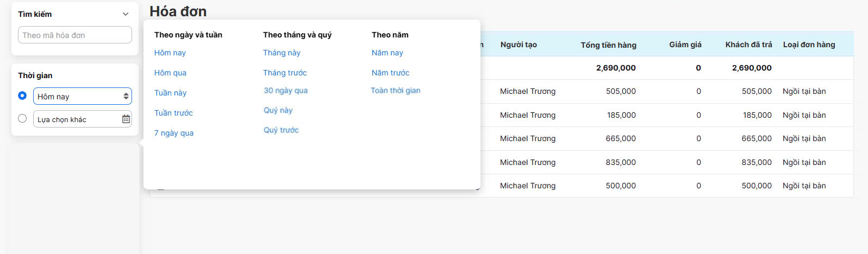Choose Hôm qua from time options

(170, 73)
